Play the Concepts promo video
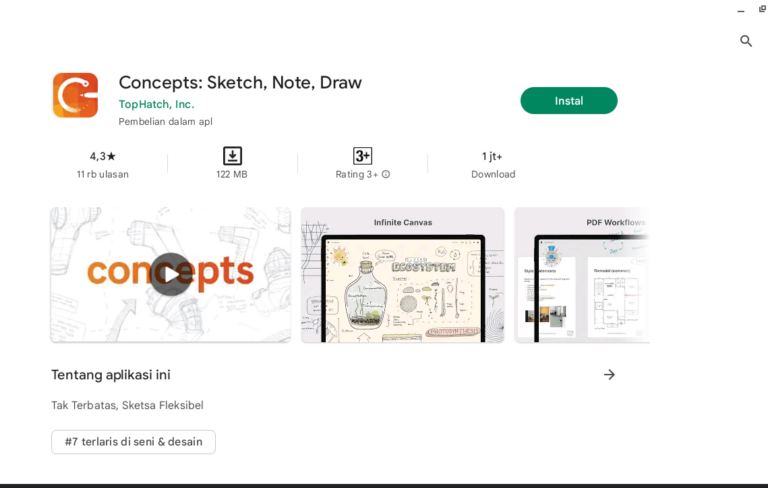 pyautogui.click(x=170, y=274)
